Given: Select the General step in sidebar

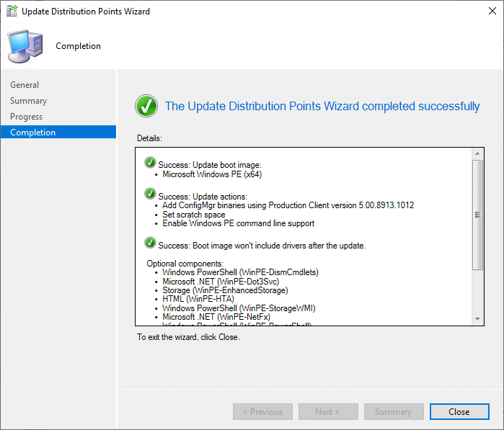Looking at the screenshot, I should point(25,85).
